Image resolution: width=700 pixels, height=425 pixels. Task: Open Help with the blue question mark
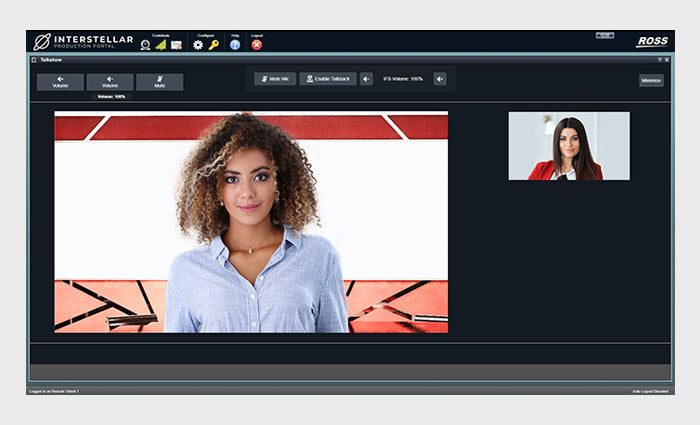coord(235,44)
